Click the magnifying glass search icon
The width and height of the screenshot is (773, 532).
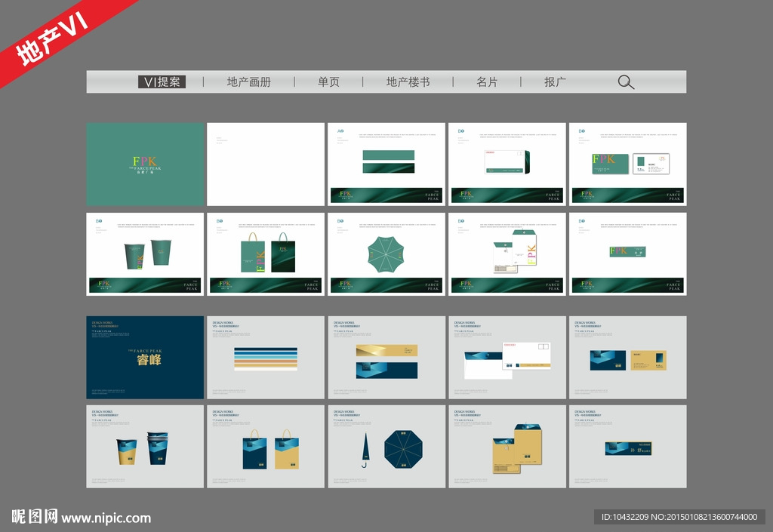[626, 82]
